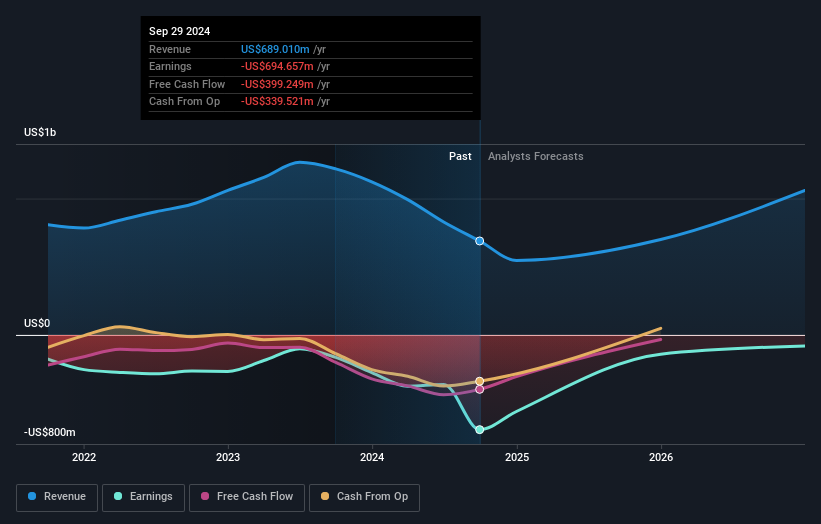The height and width of the screenshot is (524, 821).
Task: Click the teal Earnings data point marker
Action: coord(480,430)
